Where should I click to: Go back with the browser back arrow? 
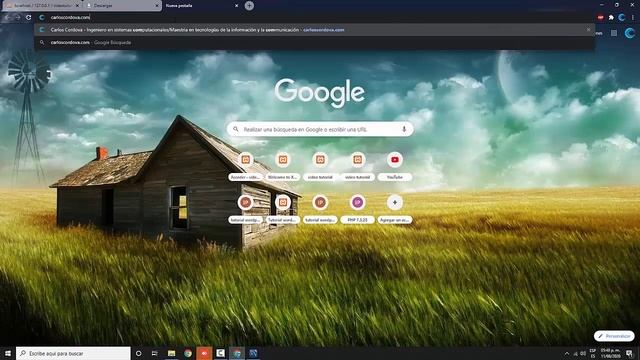(7, 17)
